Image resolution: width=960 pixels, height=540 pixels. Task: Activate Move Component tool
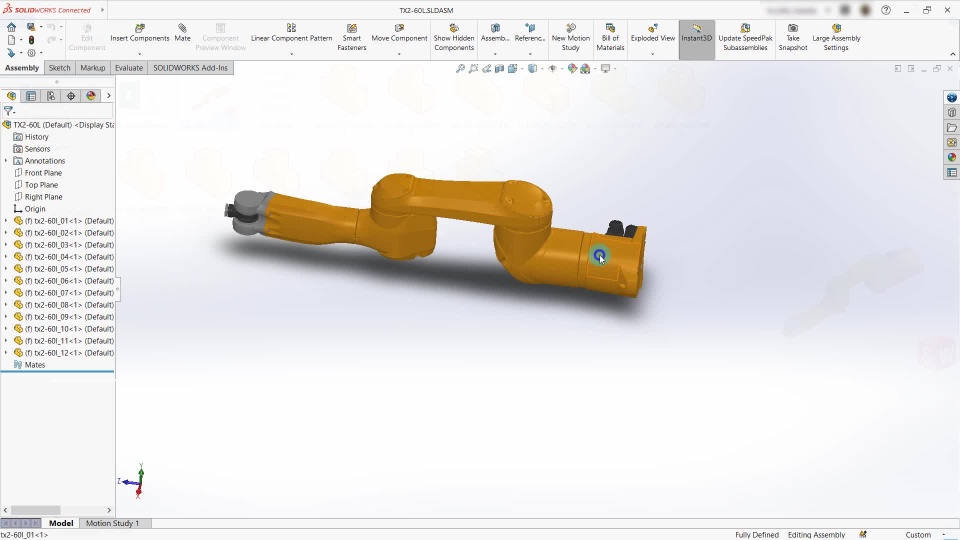point(399,33)
